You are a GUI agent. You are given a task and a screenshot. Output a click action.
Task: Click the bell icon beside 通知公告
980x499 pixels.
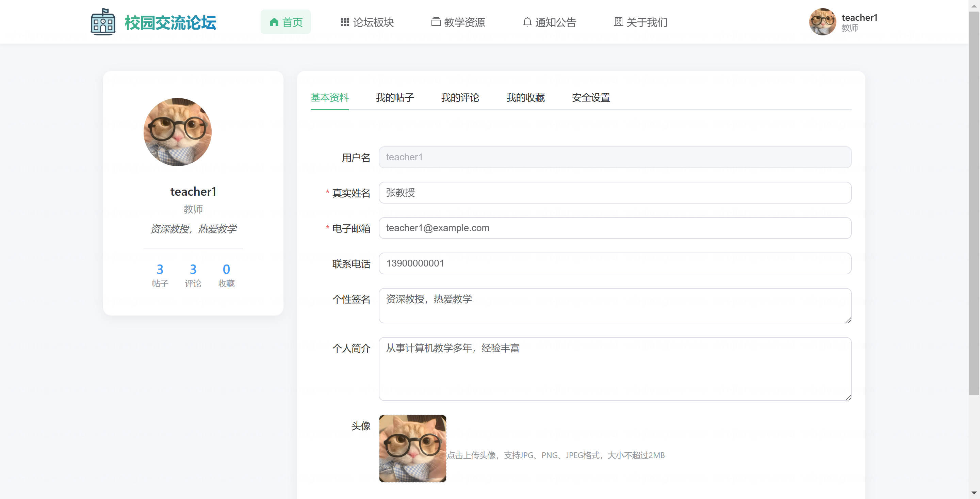(527, 22)
